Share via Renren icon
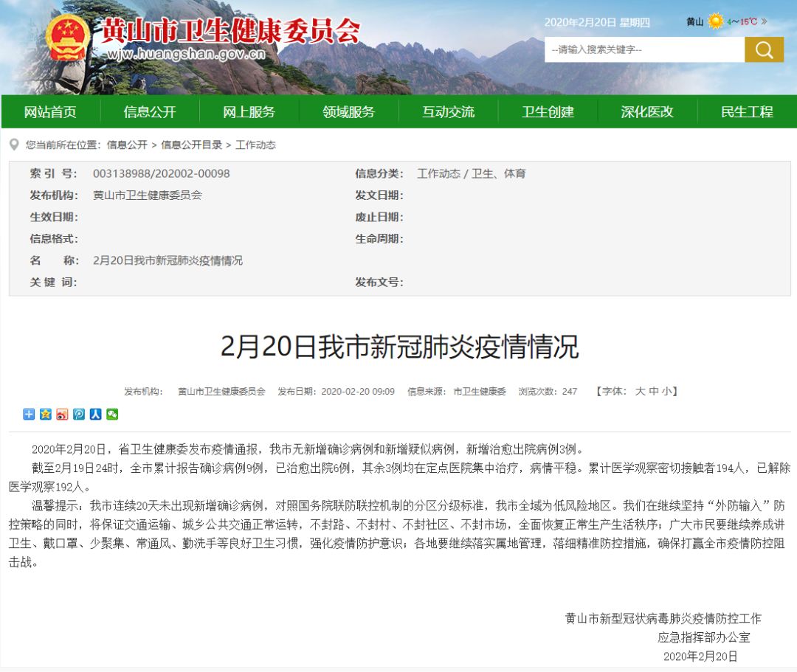This screenshot has height=672, width=797. point(95,414)
